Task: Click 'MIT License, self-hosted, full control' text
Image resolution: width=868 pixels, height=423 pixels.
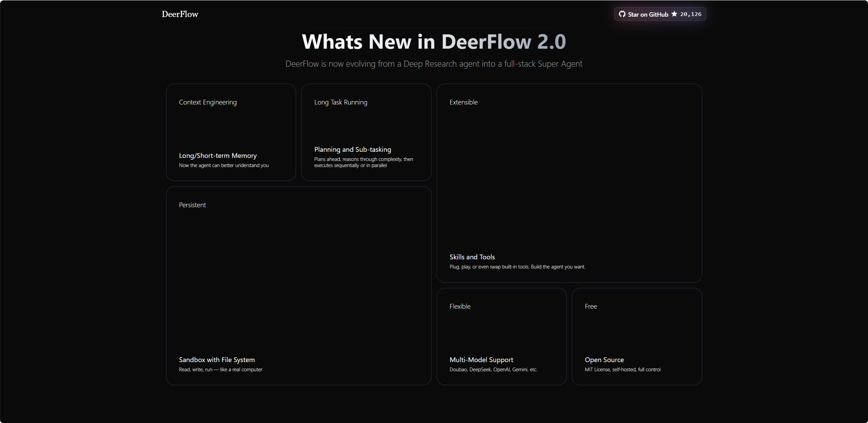Action: (623, 370)
